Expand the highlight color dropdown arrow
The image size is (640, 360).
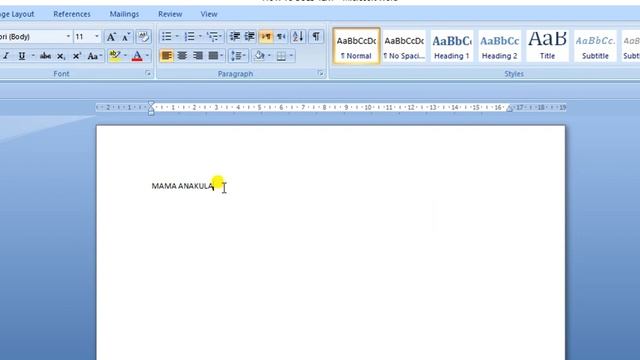pos(125,56)
